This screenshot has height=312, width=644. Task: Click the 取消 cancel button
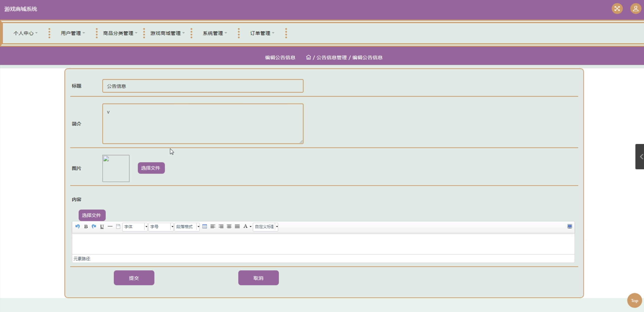pos(258,278)
